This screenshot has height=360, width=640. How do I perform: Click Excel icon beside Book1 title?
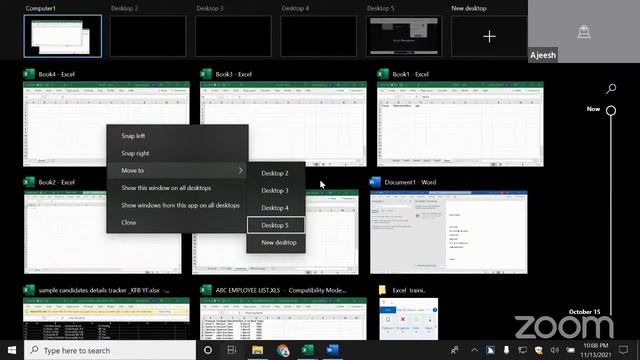383,74
